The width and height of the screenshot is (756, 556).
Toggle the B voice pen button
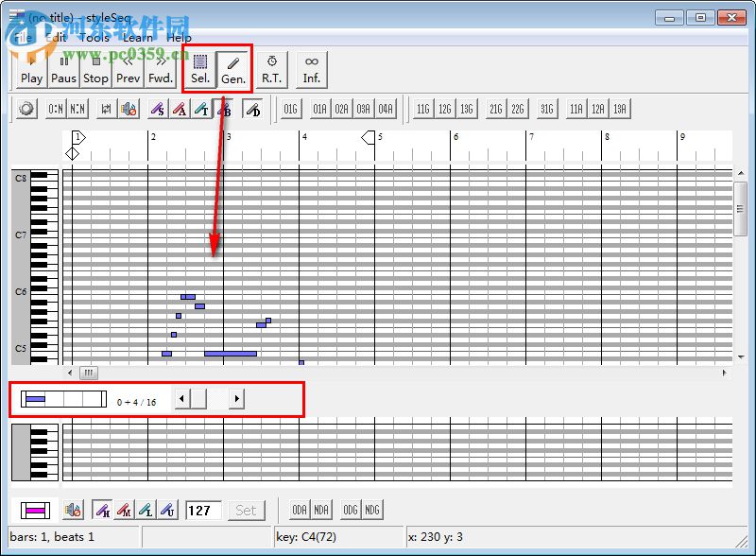222,109
